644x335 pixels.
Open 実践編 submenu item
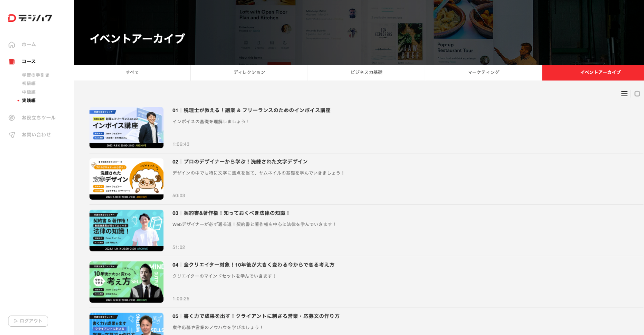29,100
